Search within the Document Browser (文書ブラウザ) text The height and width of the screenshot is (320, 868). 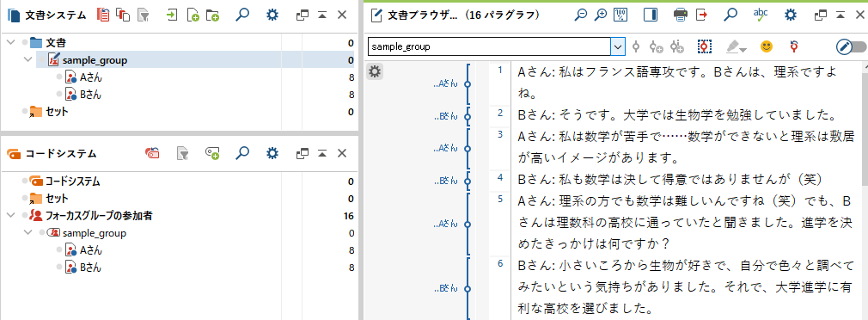pos(730,15)
